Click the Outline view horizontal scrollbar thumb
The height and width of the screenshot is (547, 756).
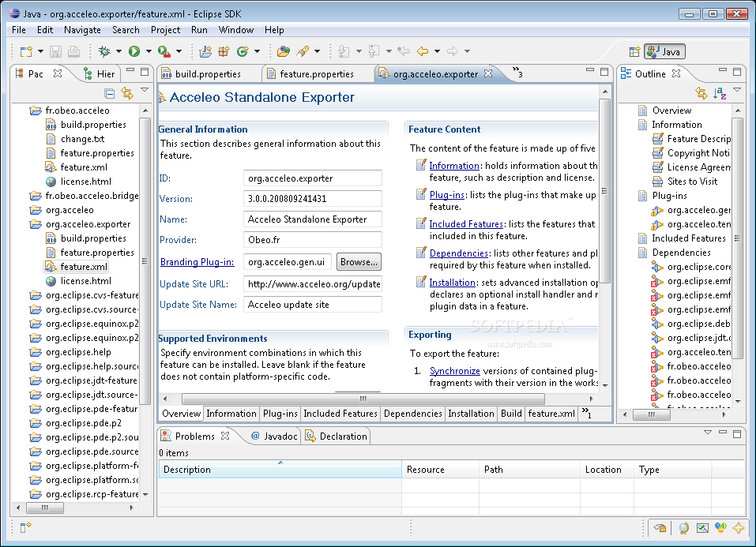(652, 414)
